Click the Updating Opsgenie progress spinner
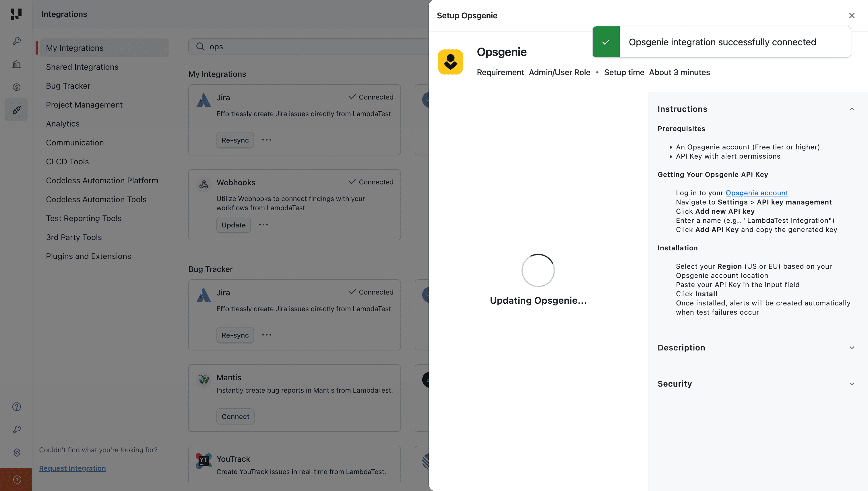 point(538,270)
